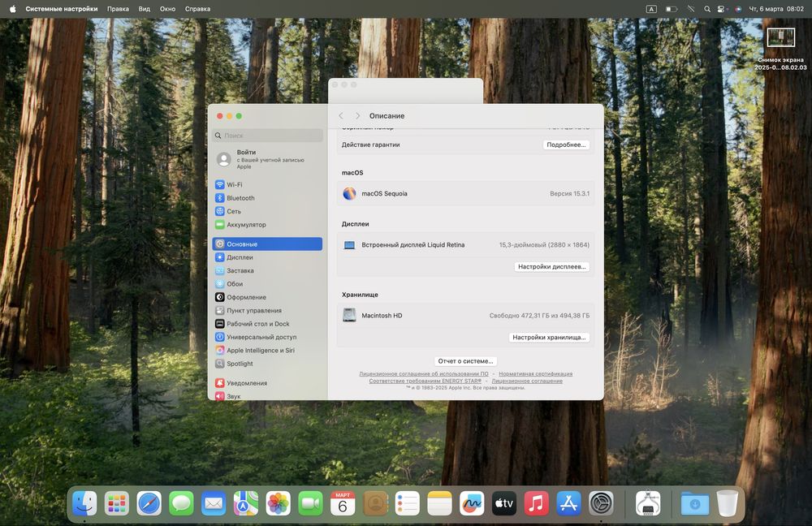812x526 pixels.
Task: Open Contacts from the Dock
Action: pos(375,503)
